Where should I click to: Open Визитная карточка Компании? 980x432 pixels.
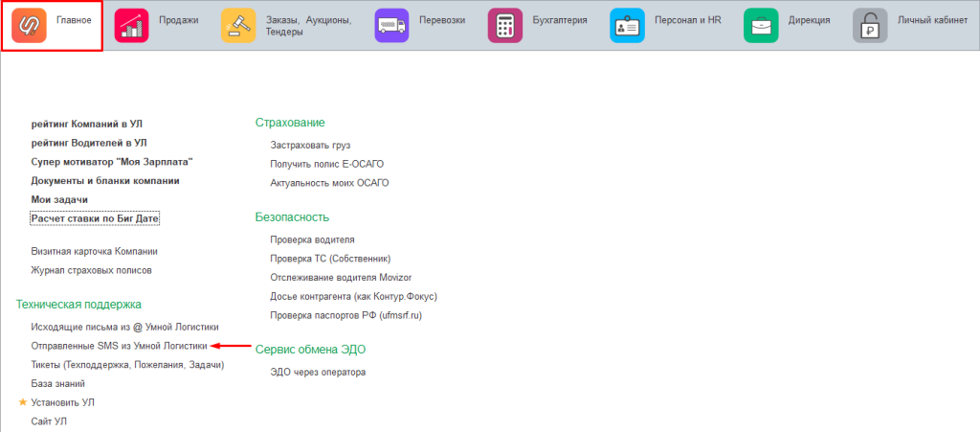point(95,251)
